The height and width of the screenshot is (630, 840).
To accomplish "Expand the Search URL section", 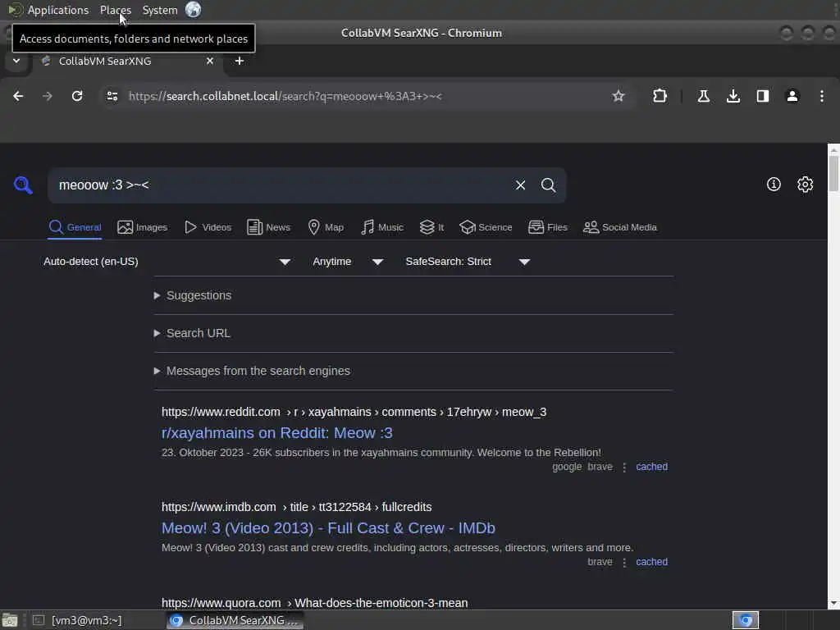I will pos(192,333).
